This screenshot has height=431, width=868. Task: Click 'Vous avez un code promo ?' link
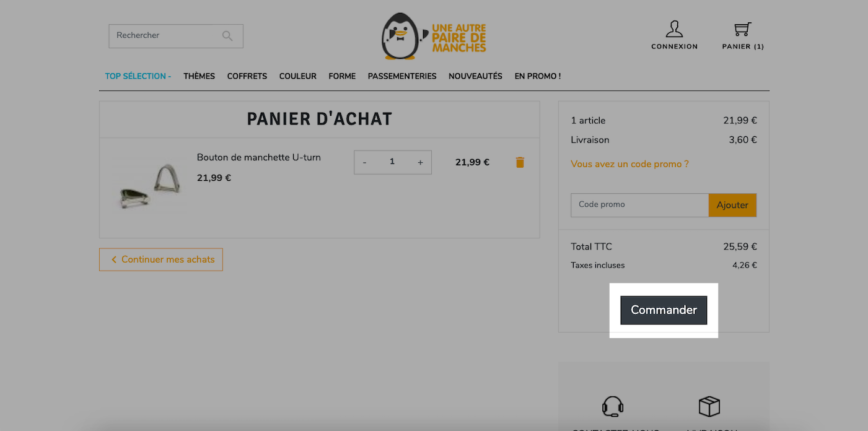click(629, 164)
